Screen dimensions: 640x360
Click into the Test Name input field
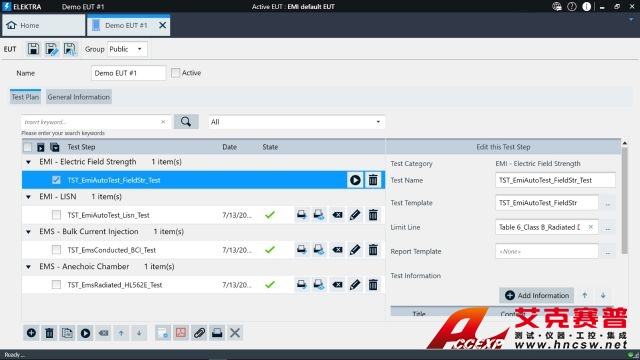555,180
